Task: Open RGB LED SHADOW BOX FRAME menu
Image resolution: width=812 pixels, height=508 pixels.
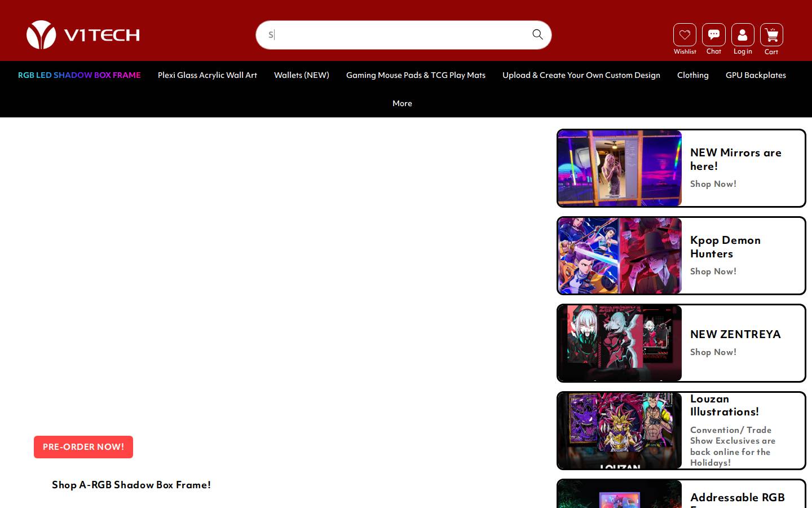Action: [80, 75]
